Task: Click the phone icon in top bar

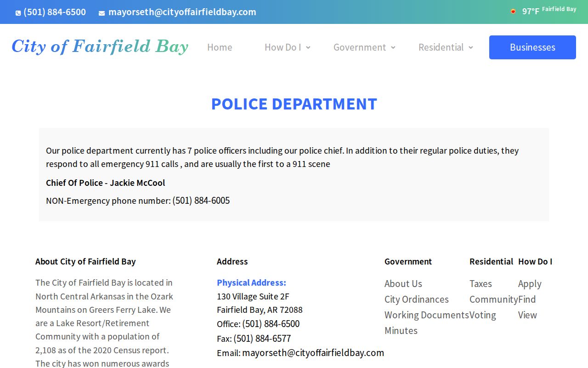Action: pos(18,13)
